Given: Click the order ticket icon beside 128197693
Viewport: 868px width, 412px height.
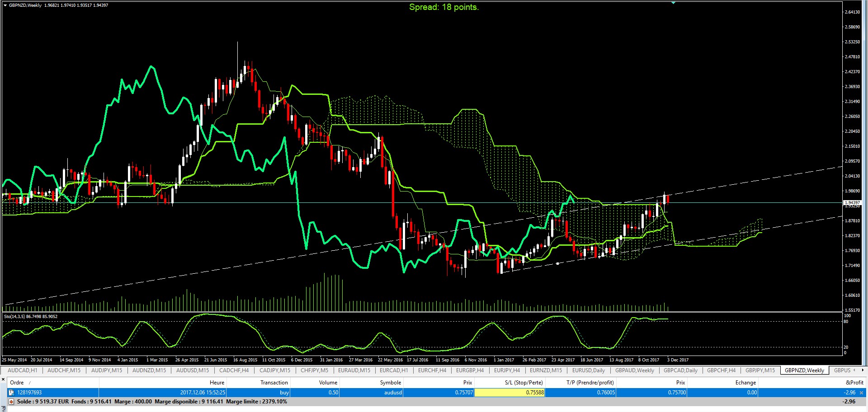Looking at the screenshot, I should [x=12, y=393].
